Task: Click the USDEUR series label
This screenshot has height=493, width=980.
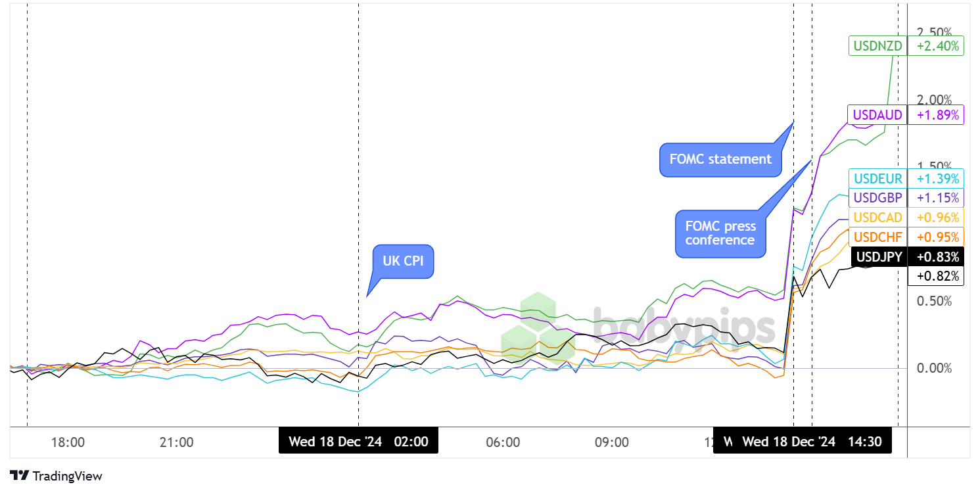Action: pos(877,179)
